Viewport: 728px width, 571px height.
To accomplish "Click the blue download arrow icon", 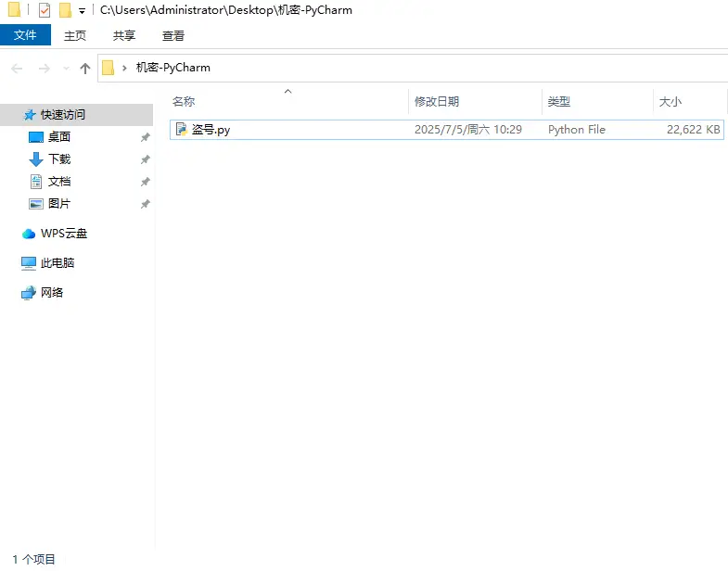I will (x=36, y=159).
